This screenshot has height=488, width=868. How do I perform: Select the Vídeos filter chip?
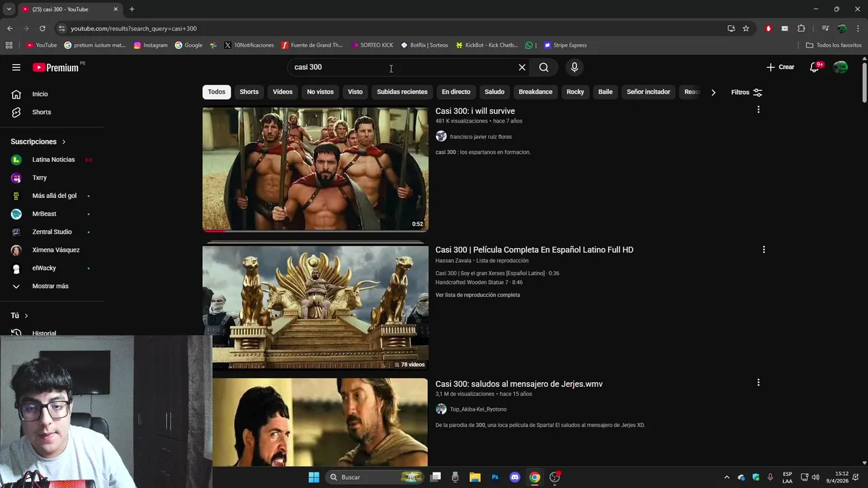coord(283,92)
